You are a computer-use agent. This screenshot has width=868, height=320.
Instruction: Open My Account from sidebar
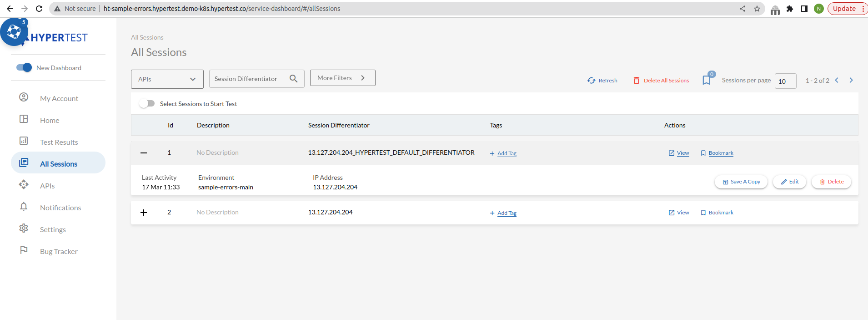59,98
